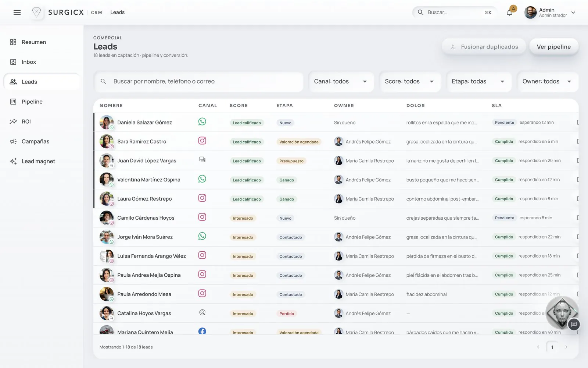Image resolution: width=588 pixels, height=368 pixels.
Task: Open the notifications bell
Action: pyautogui.click(x=509, y=13)
